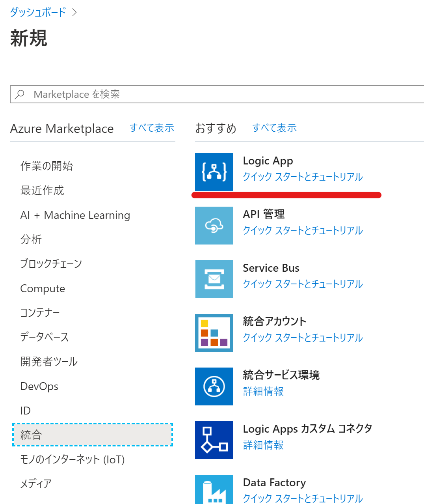Open Logic App クイック スタートとチュートリアル link
The height and width of the screenshot is (504, 424).
(x=303, y=177)
